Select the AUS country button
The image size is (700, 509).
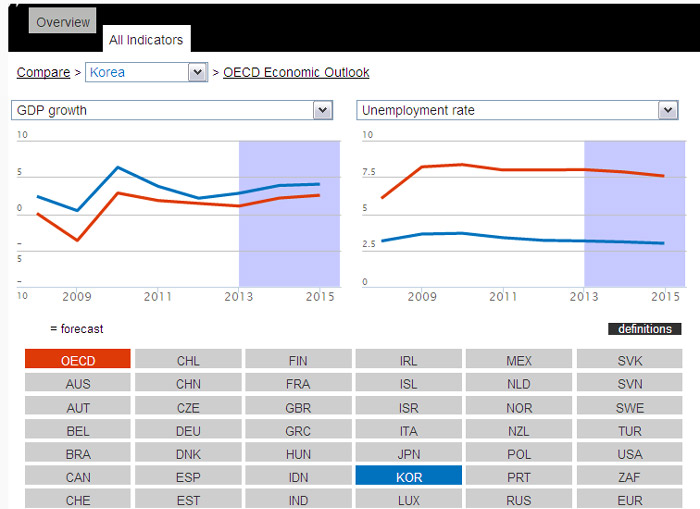click(78, 384)
